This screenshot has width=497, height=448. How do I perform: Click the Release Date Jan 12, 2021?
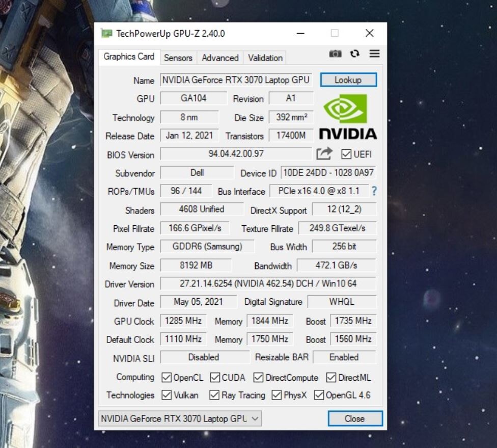tap(189, 136)
